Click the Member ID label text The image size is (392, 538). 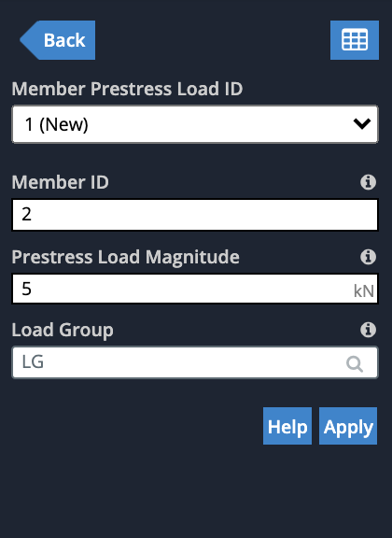(x=60, y=182)
